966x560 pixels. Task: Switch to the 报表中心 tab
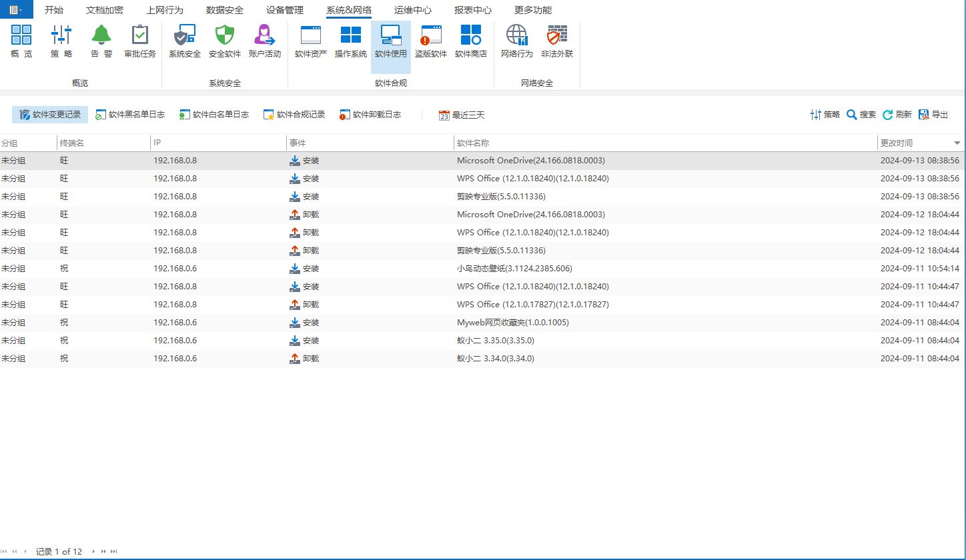point(473,10)
